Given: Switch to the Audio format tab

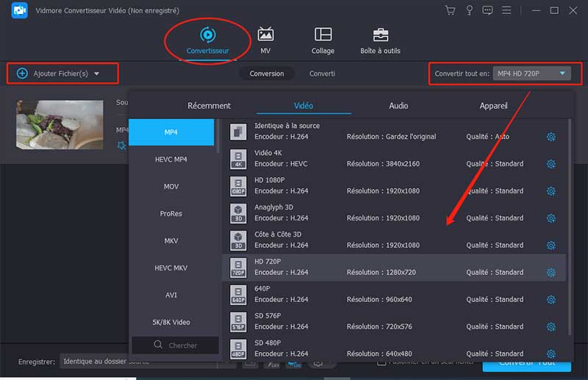Looking at the screenshot, I should 398,106.
